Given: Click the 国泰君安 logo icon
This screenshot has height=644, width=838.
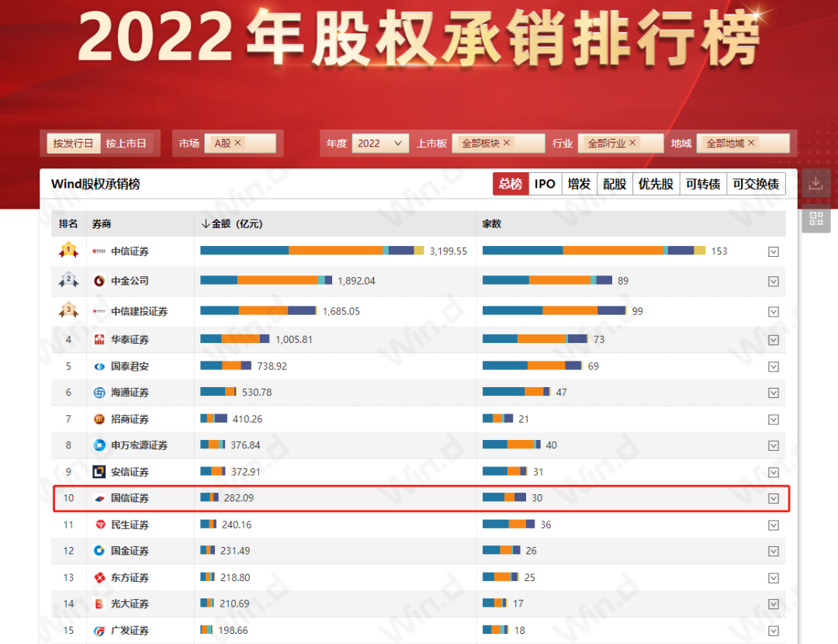Looking at the screenshot, I should tap(99, 366).
